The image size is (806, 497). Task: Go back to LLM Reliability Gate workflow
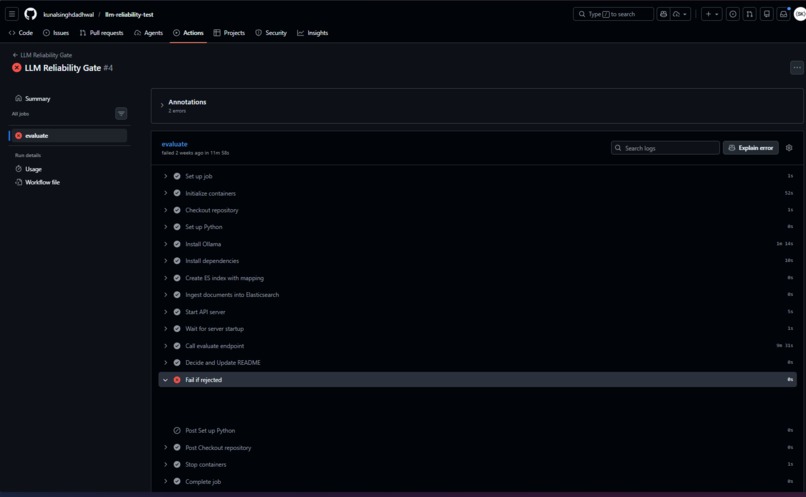(42, 55)
